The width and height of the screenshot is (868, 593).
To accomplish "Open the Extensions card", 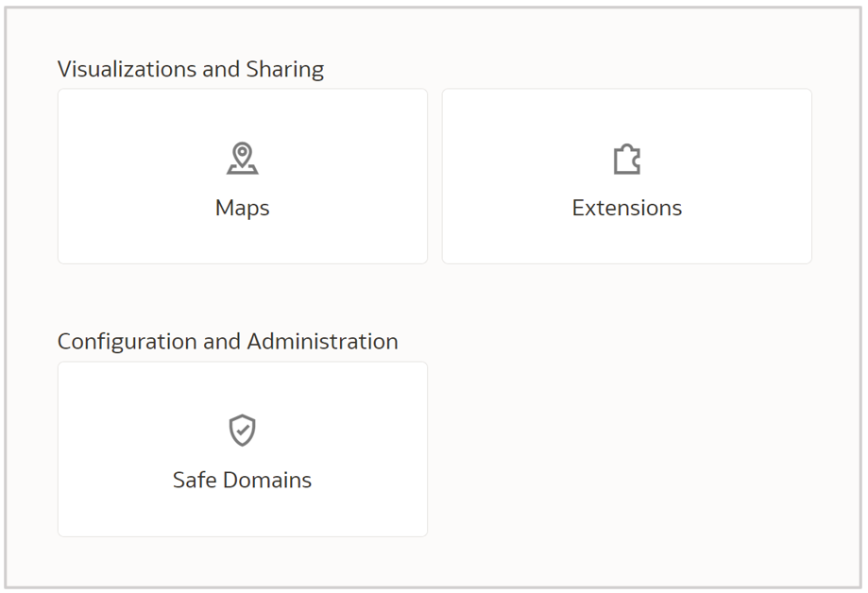I will 626,177.
